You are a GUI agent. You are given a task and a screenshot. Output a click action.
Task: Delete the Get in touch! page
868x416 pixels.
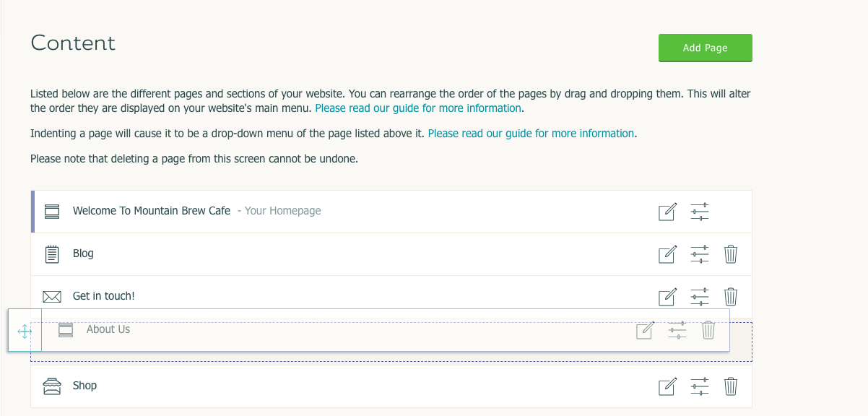731,297
